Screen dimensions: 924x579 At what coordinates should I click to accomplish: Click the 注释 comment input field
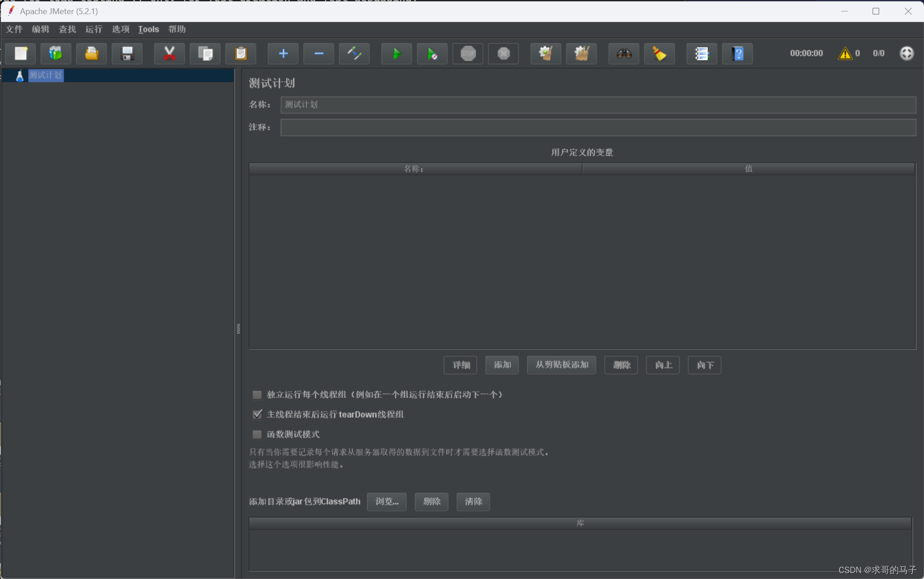(597, 127)
